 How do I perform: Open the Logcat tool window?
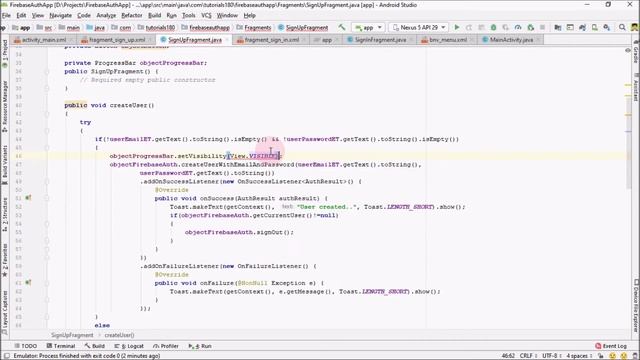point(129,346)
